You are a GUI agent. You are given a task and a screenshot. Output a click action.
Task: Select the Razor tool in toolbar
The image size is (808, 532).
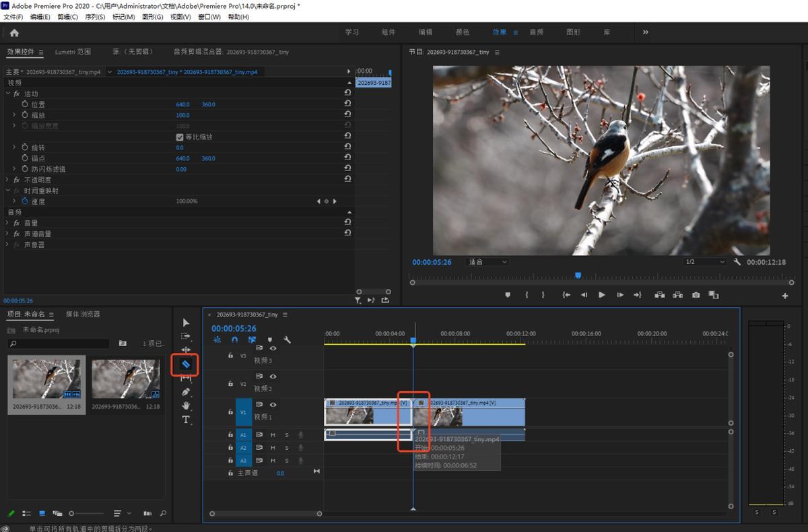[187, 364]
